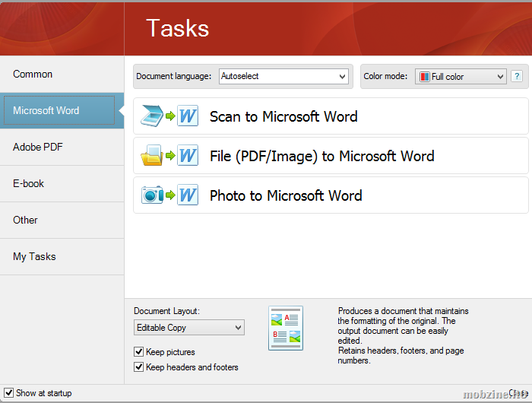Click the Document language label

tap(174, 76)
